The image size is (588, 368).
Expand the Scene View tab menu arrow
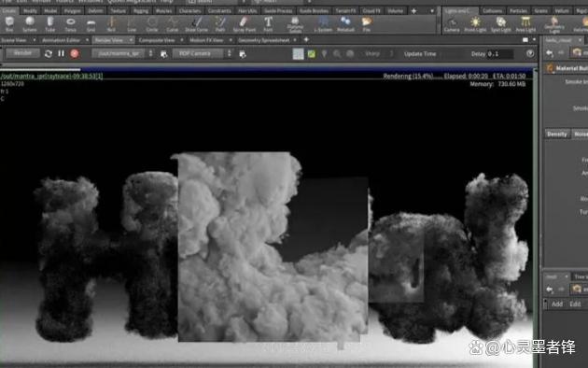[35, 40]
